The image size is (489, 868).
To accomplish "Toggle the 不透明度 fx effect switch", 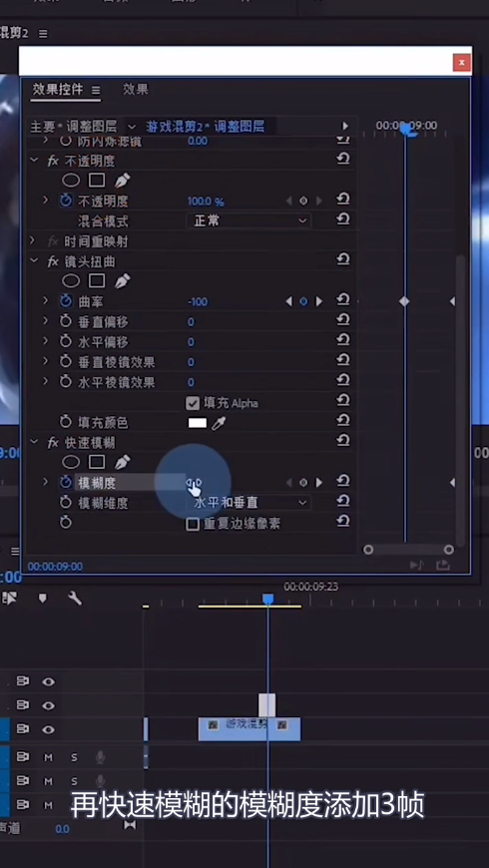I will click(x=53, y=161).
